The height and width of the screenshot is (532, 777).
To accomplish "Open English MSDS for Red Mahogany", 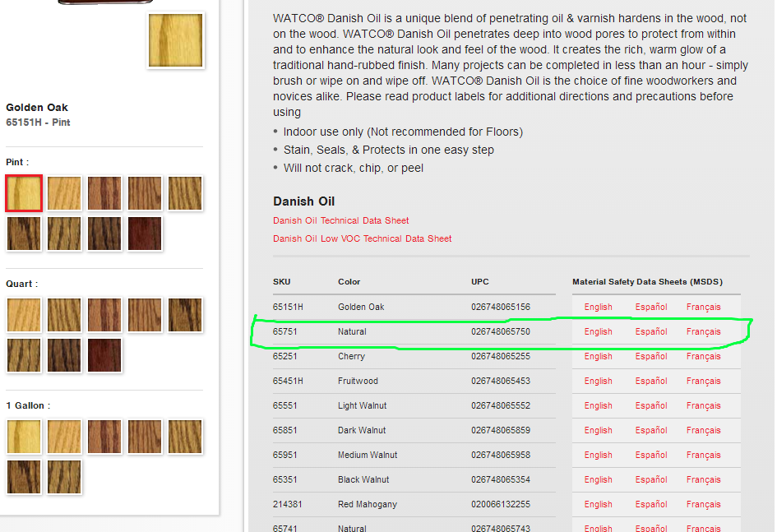I will (598, 504).
